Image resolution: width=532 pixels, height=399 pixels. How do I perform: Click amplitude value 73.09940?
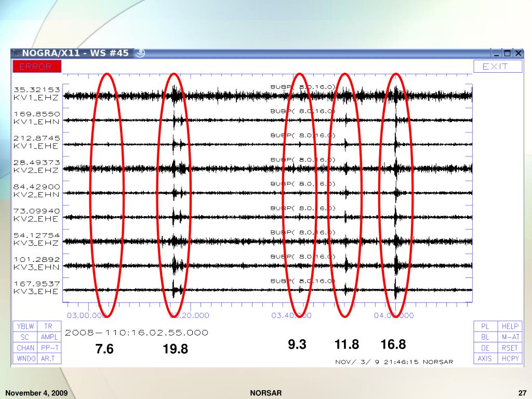tap(37, 211)
